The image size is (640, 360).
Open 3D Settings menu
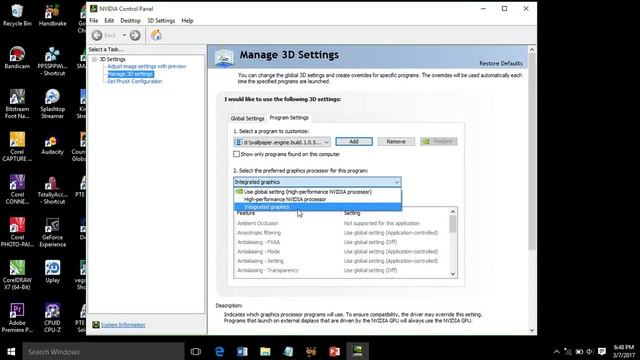tap(161, 20)
